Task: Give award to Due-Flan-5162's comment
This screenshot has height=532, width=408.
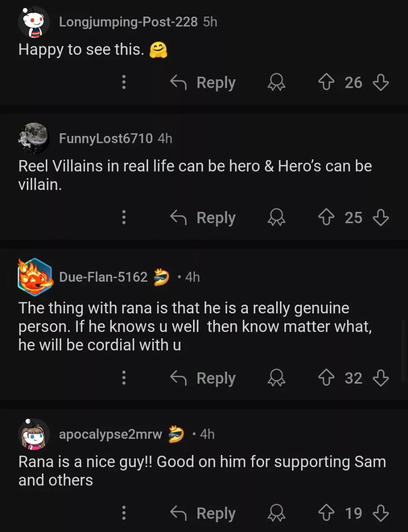Action: tap(276, 378)
